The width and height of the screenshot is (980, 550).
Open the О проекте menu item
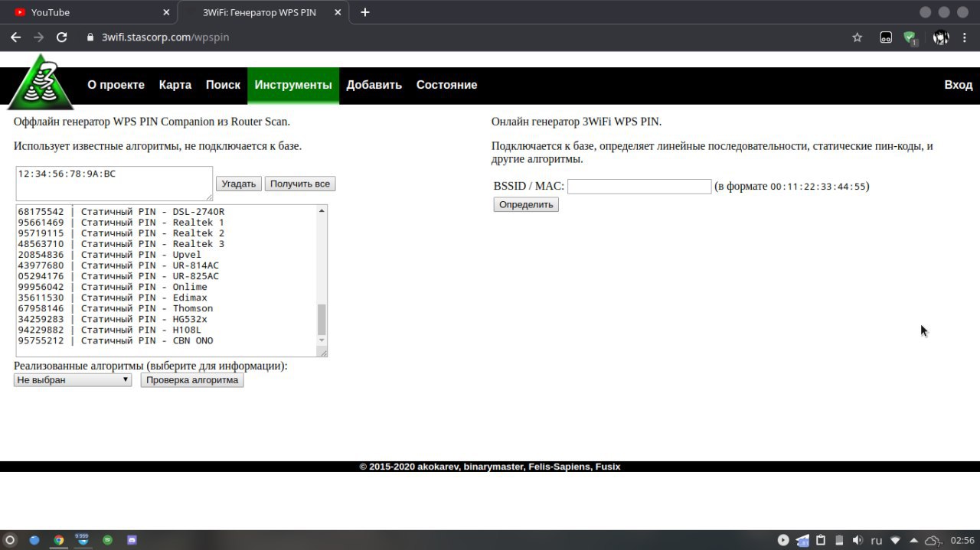116,85
